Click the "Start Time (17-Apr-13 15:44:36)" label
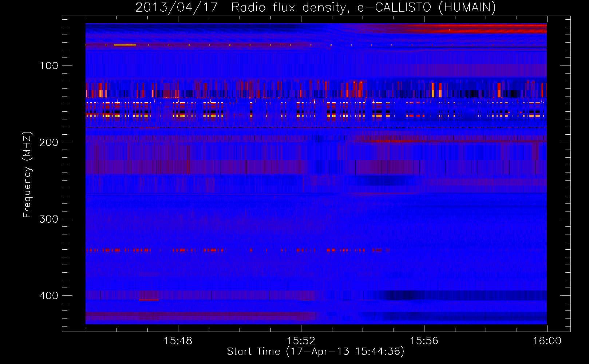Screen dimensions: 589x364 pyautogui.click(x=316, y=351)
